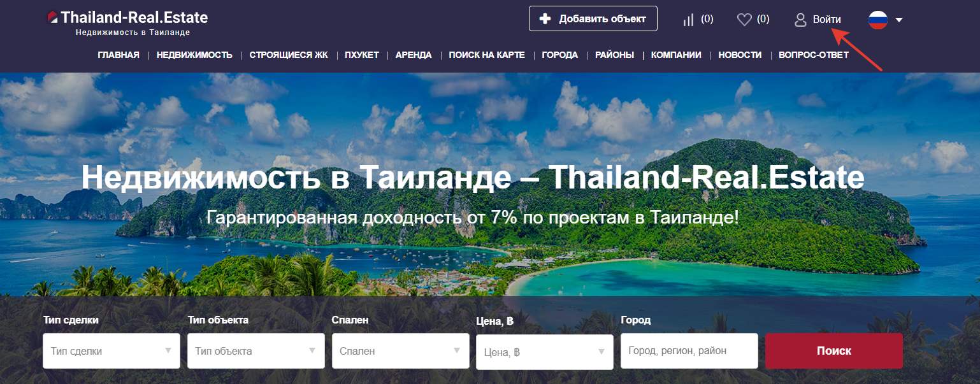Go to ПОИСК НА КАРТЕ menu item
The height and width of the screenshot is (384, 980).
(487, 55)
